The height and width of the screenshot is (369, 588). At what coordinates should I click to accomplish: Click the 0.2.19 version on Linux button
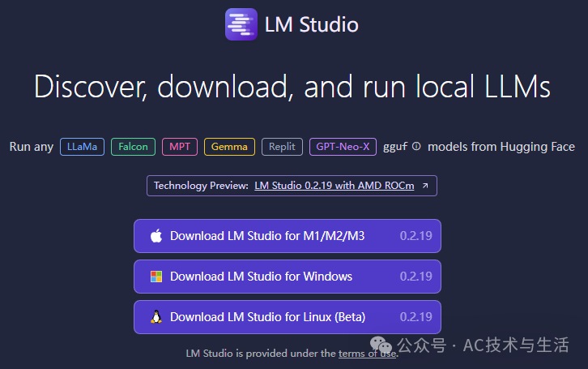click(x=415, y=317)
